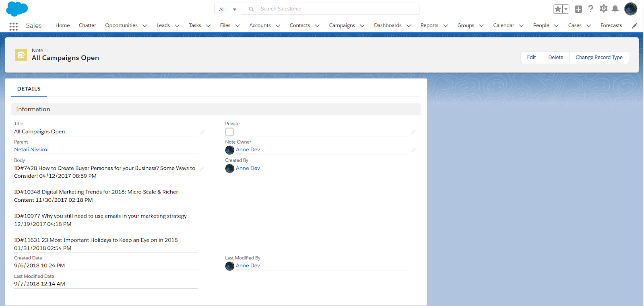Open the All search scope dropdown
The width and height of the screenshot is (644, 306).
(228, 9)
